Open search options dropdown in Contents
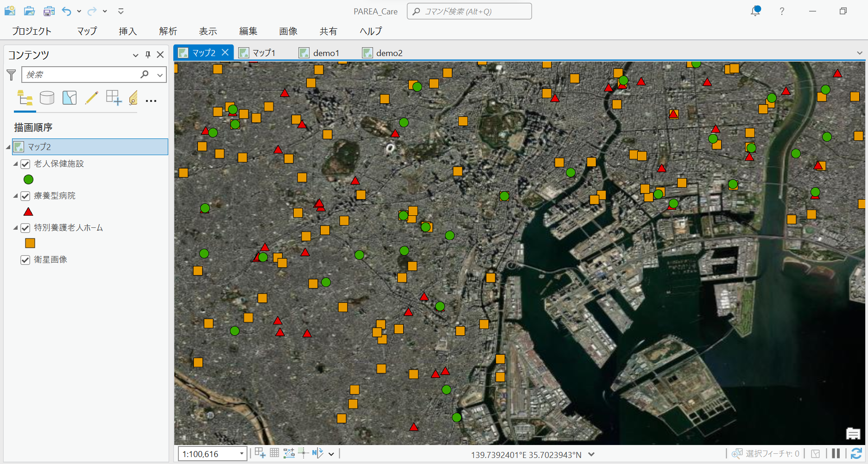Screen dimensions: 868x464 (x=160, y=75)
